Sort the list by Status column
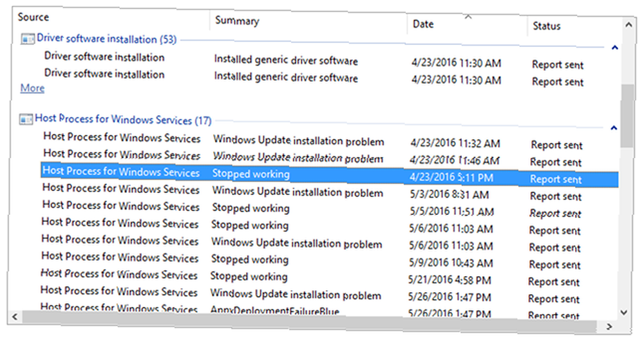 (547, 26)
